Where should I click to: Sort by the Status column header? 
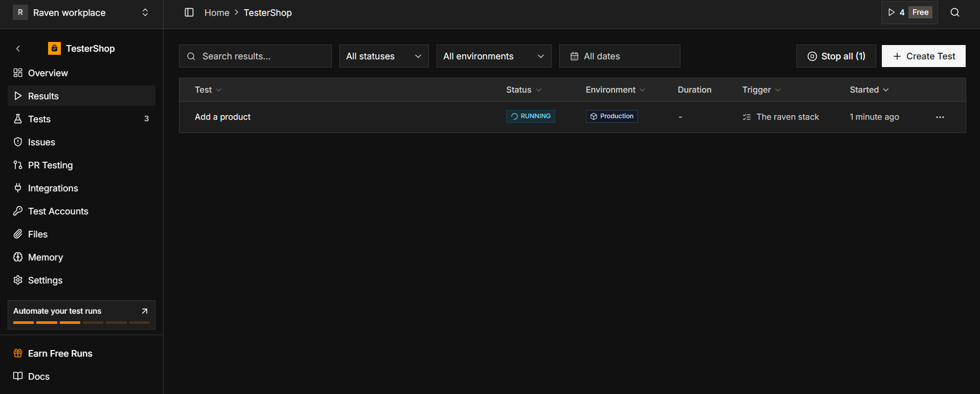point(523,90)
